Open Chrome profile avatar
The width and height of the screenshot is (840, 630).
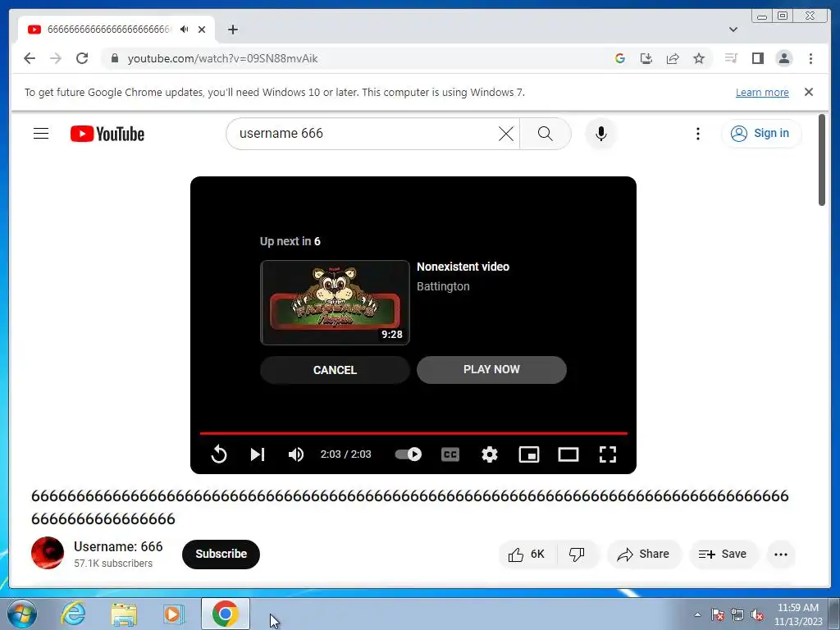pyautogui.click(x=784, y=58)
